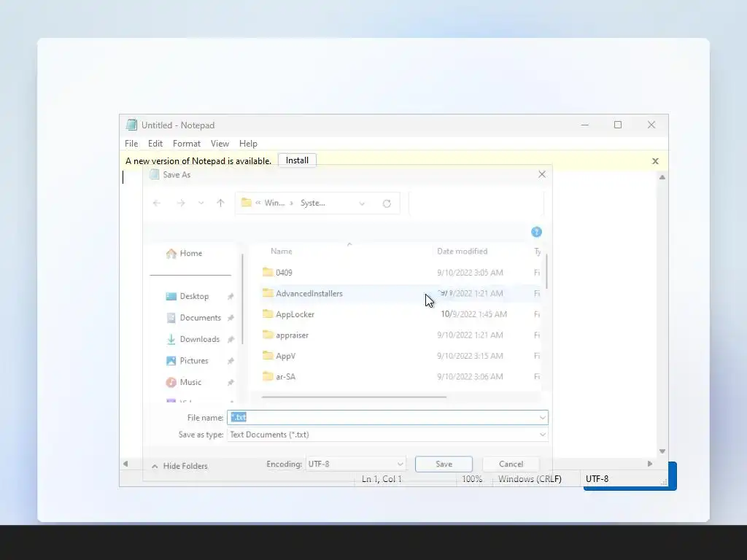Go up one folder level
The height and width of the screenshot is (560, 747).
click(x=220, y=203)
